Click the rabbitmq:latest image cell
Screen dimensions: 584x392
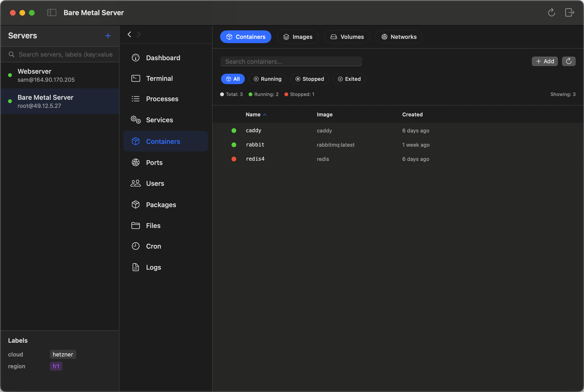[x=336, y=145]
